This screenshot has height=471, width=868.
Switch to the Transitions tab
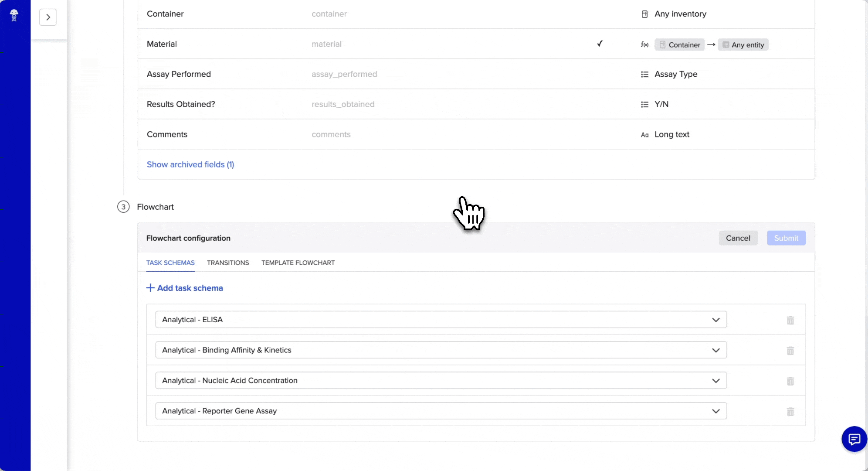point(227,263)
